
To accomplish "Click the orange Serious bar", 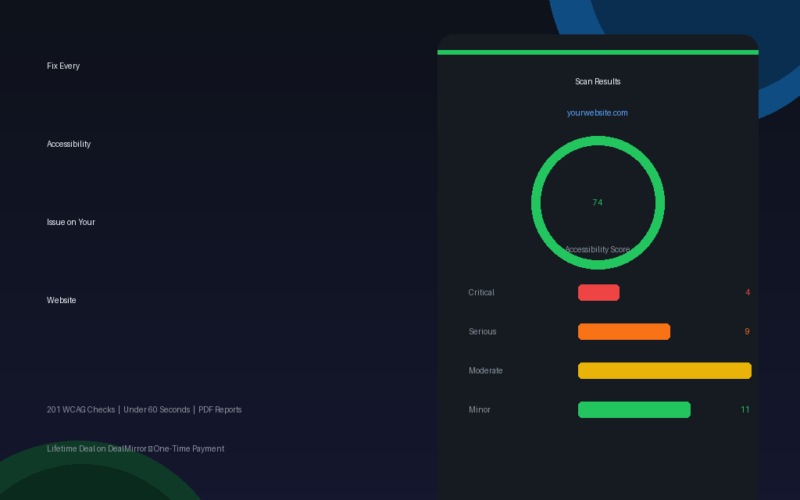I will pyautogui.click(x=624, y=332).
